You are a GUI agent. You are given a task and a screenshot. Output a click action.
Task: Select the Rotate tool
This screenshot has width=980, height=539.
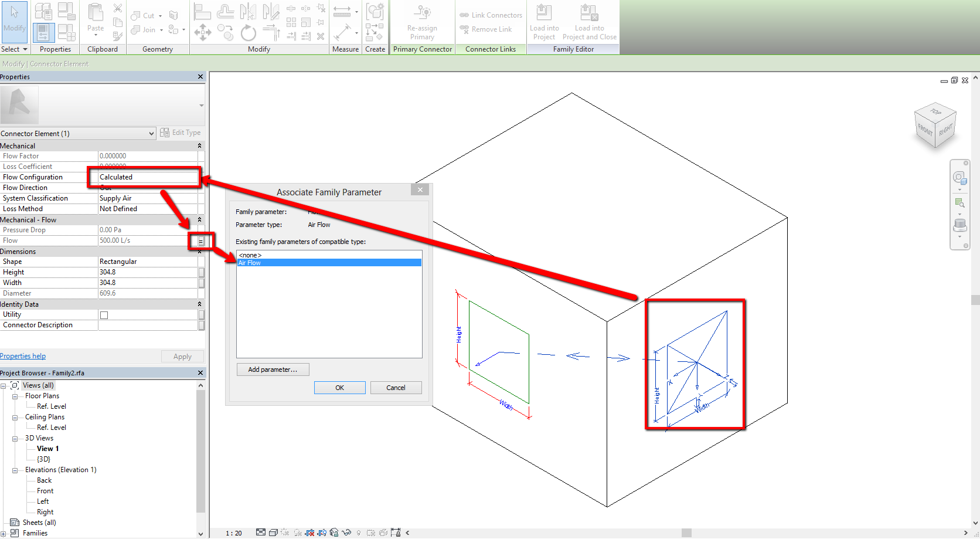click(x=249, y=33)
